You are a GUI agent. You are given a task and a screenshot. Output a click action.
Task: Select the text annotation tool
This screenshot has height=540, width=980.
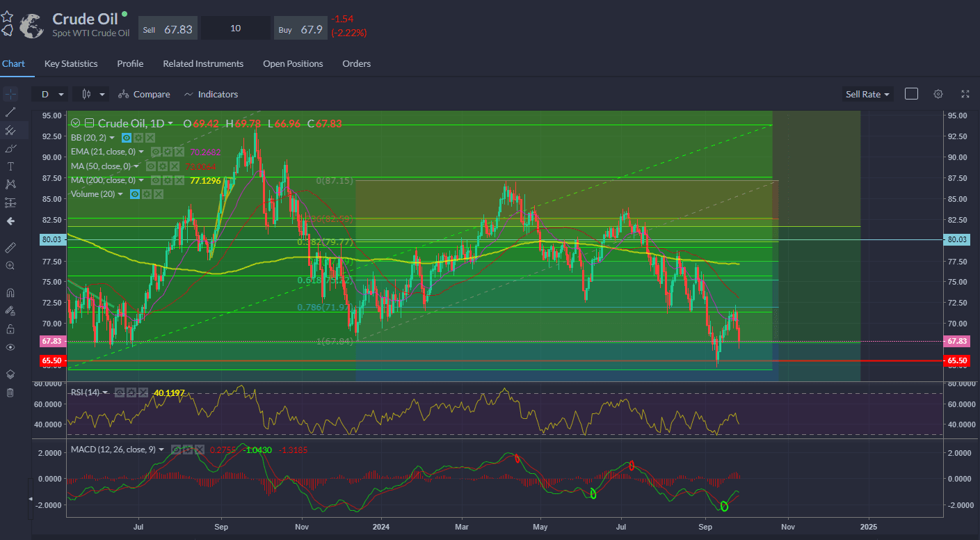click(x=10, y=166)
